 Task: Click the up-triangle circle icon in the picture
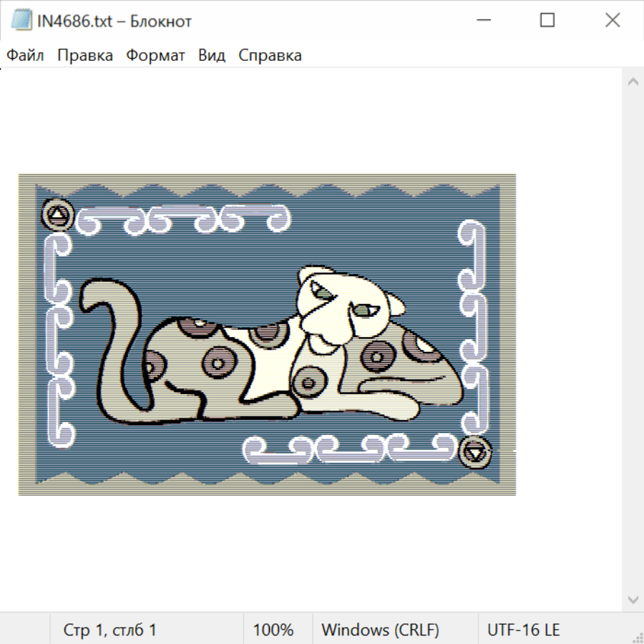point(57,214)
